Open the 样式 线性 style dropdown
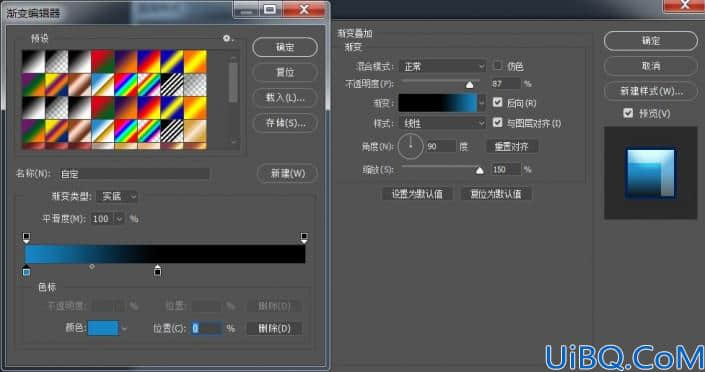Image resolution: width=705 pixels, height=372 pixels. 442,123
